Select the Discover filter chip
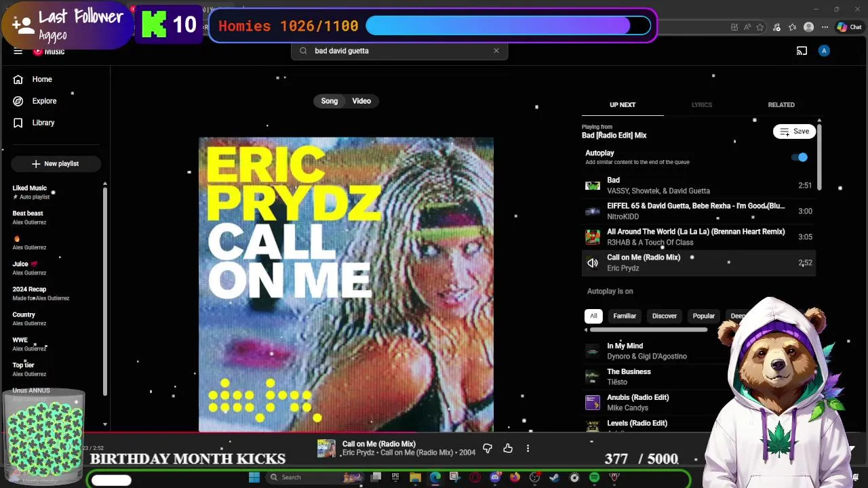Viewport: 868px width, 488px height. click(x=665, y=316)
